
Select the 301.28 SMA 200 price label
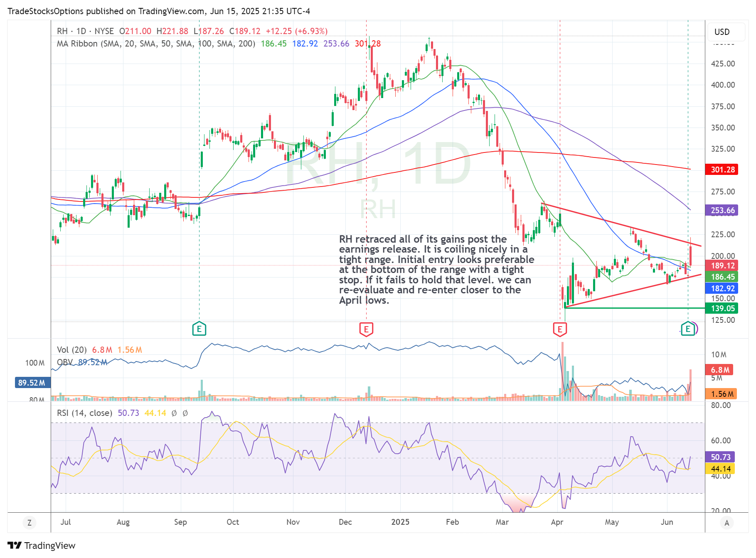point(722,170)
